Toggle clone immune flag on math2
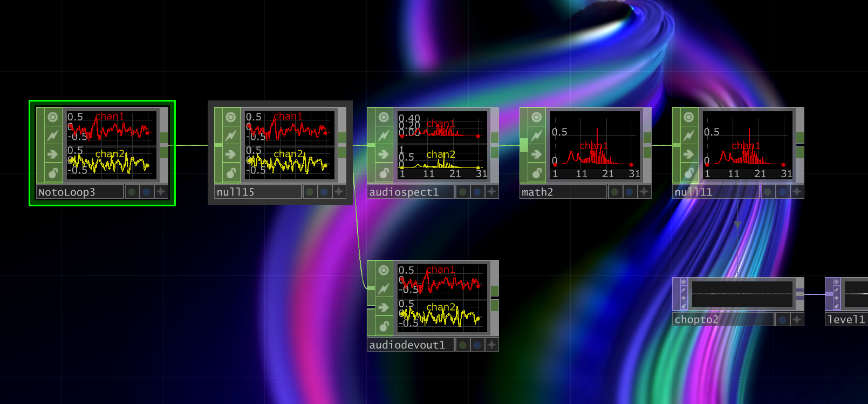This screenshot has height=404, width=868. pos(536,136)
